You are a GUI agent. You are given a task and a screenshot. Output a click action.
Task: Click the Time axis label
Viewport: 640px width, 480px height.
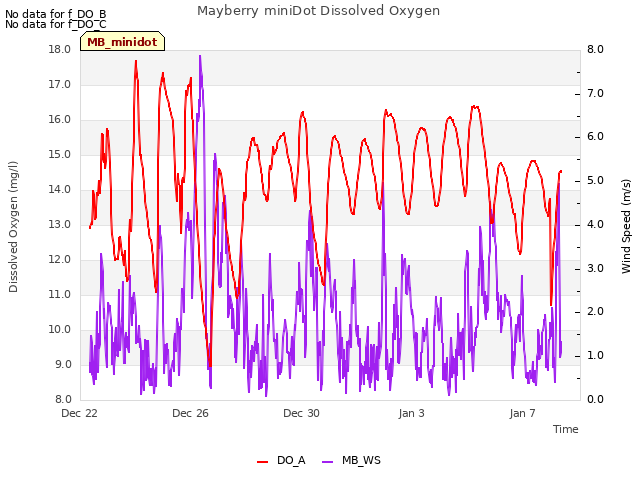[566, 429]
